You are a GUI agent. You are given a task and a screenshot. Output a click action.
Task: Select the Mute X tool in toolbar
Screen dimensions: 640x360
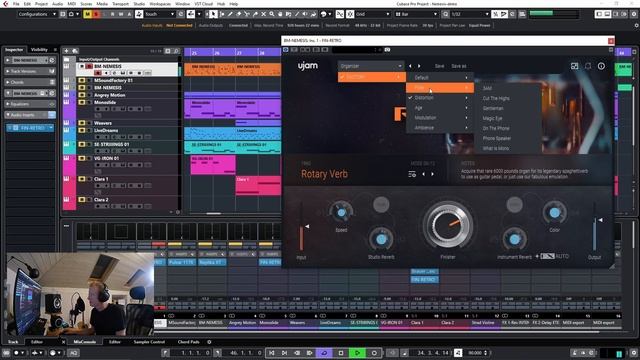(264, 14)
